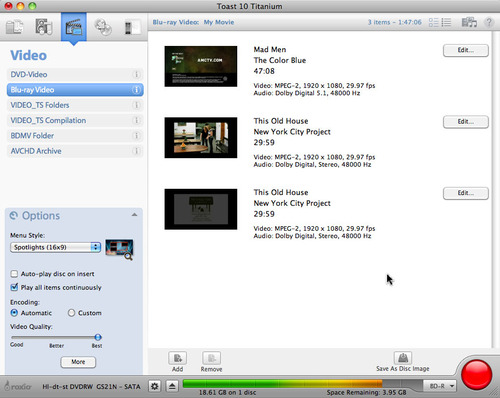Open recorder settings gear icon
The height and width of the screenshot is (398, 500).
155,386
